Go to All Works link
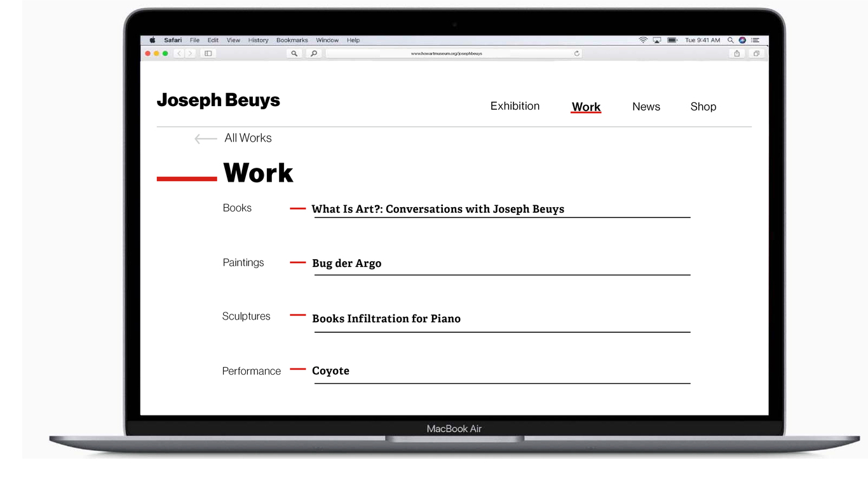Image resolution: width=868 pixels, height=493 pixels. 248,138
